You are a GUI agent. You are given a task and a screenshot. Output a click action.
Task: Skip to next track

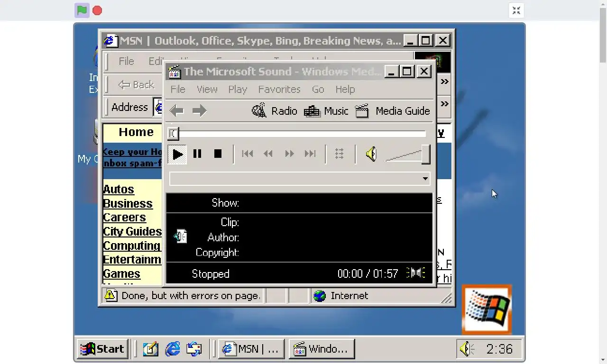[x=310, y=154]
